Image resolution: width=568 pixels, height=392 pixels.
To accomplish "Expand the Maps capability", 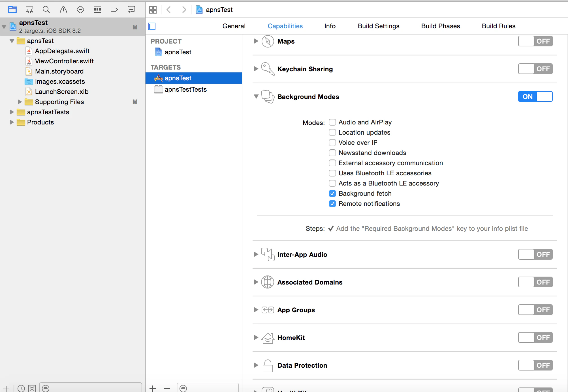I will 256,41.
